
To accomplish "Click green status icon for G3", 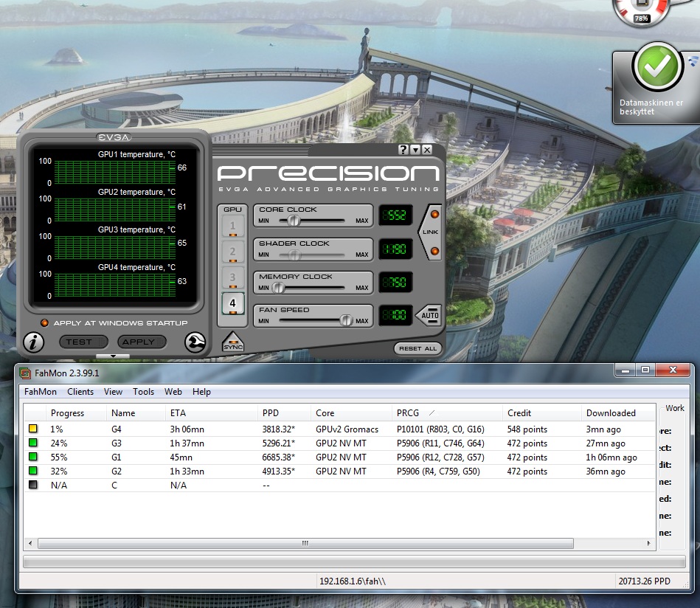I will (33, 443).
